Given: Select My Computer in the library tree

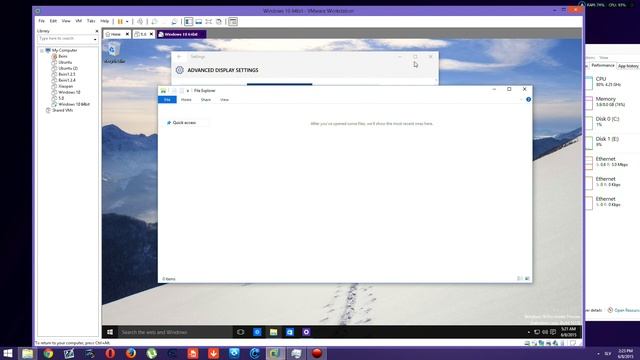Looking at the screenshot, I should point(64,50).
